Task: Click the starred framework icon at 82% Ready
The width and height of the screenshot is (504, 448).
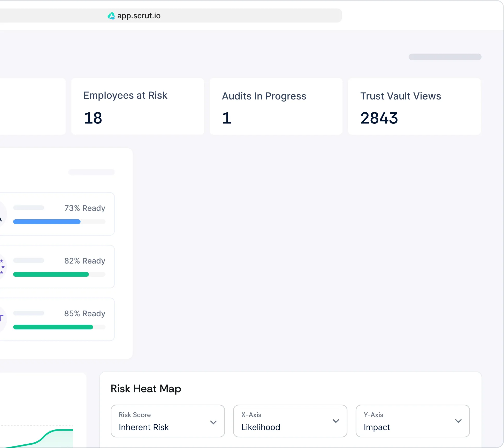Action: (2, 267)
